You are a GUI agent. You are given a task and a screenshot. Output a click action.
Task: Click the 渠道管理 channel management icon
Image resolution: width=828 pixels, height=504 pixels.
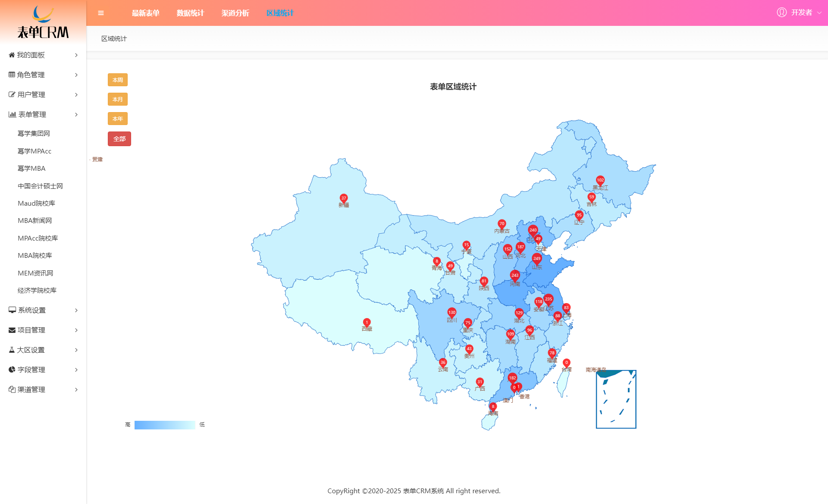(x=12, y=388)
